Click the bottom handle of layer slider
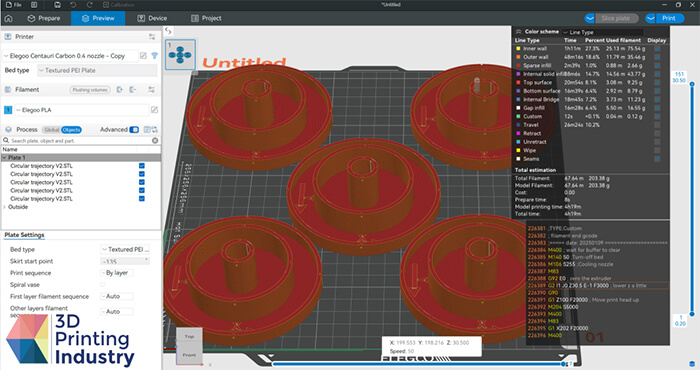700x370 pixels. click(692, 314)
